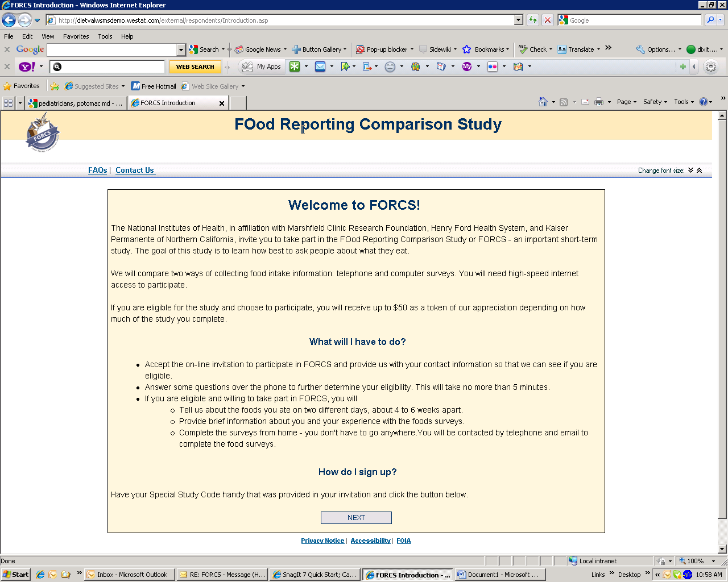728x582 pixels.
Task: Click the magnifier icon beside the Google search box
Action: coord(710,20)
